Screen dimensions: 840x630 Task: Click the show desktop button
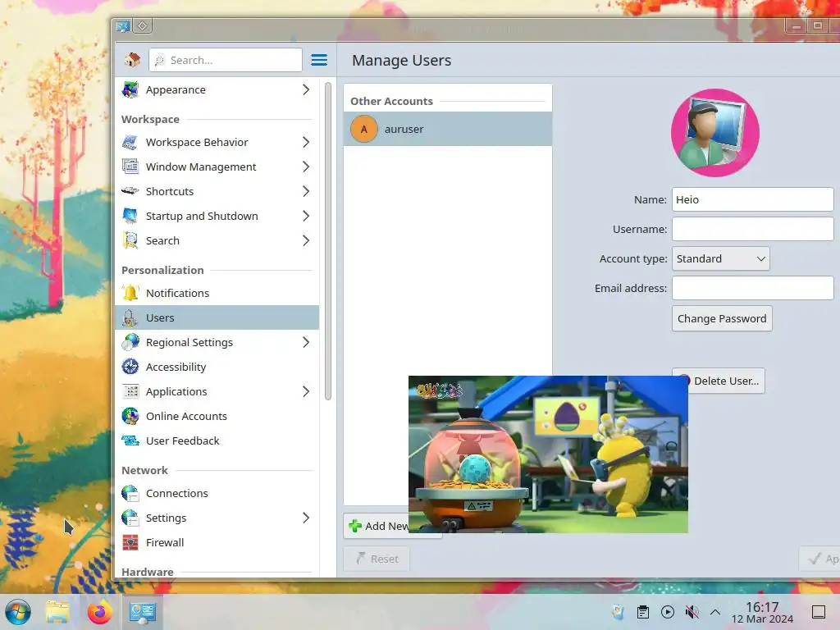(819, 612)
